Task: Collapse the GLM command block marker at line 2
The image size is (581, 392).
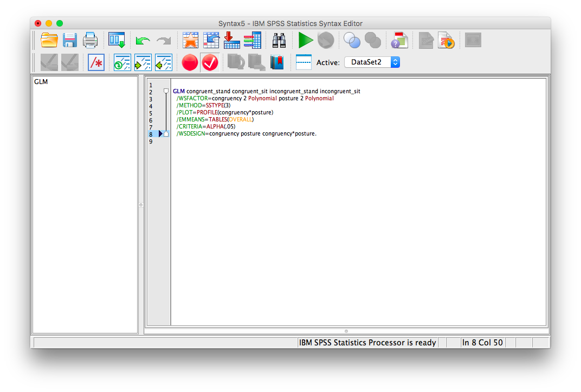Action: [x=166, y=91]
